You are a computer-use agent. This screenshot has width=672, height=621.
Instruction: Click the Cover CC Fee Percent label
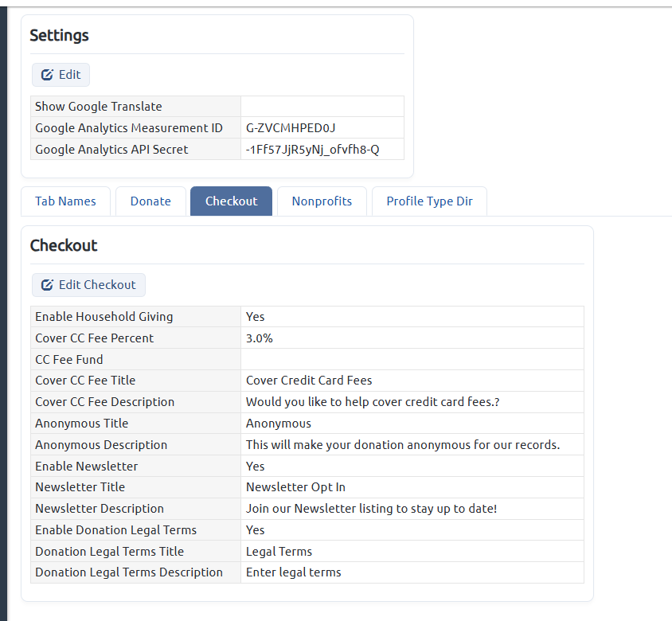coord(94,338)
